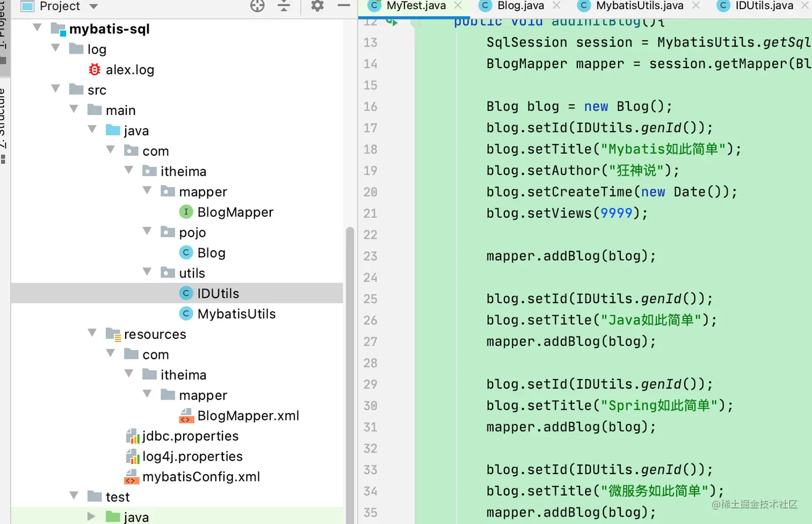
Task: Select com package under main java
Action: (x=156, y=151)
